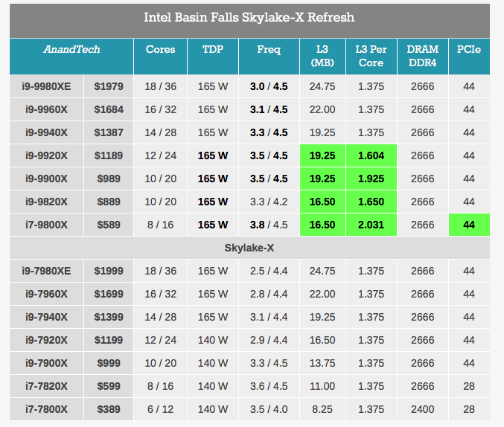Click the 2.9 / 4.4 frequency cell

269,340
